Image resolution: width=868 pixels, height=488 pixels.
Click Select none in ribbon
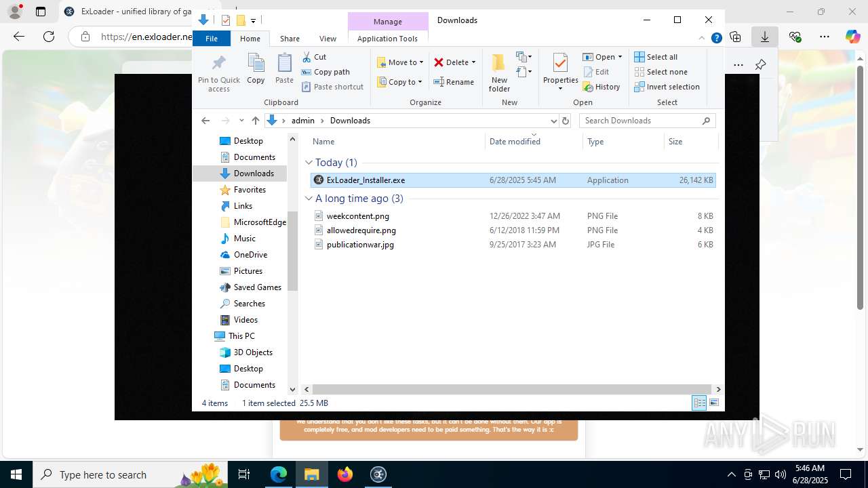tap(660, 72)
